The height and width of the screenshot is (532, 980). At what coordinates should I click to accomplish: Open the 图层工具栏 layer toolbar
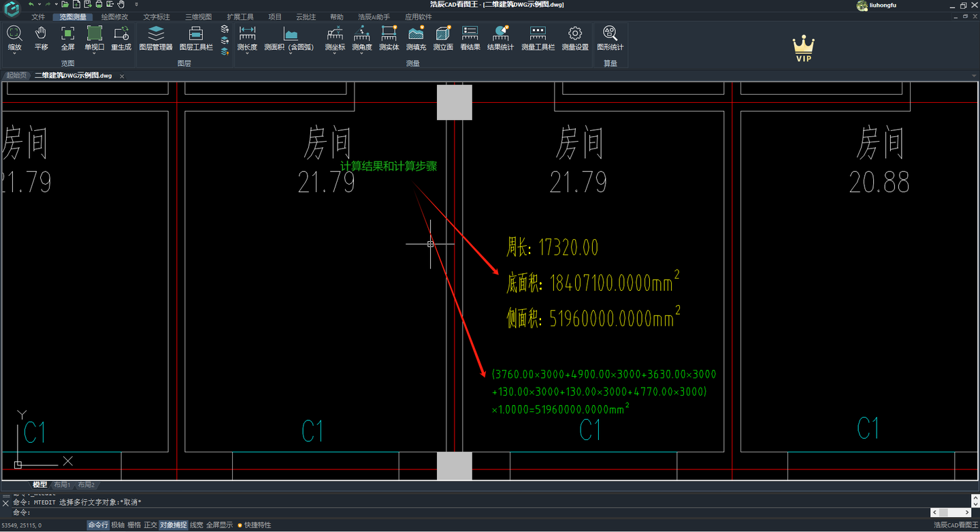(x=196, y=37)
